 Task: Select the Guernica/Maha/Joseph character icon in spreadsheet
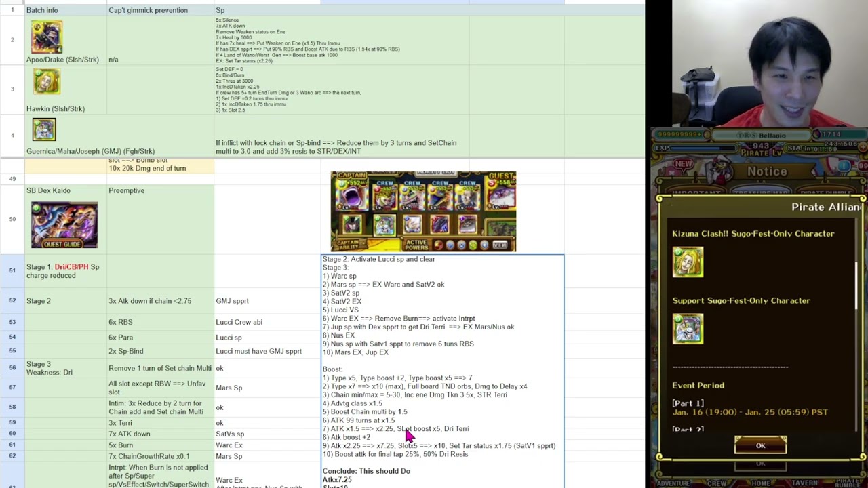44,129
